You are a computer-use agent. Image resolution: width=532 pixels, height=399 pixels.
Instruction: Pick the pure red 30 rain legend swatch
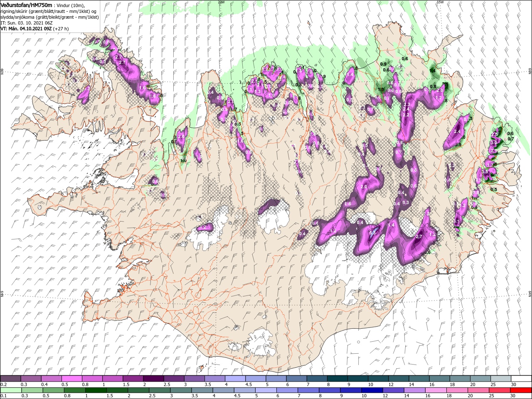tap(521, 390)
